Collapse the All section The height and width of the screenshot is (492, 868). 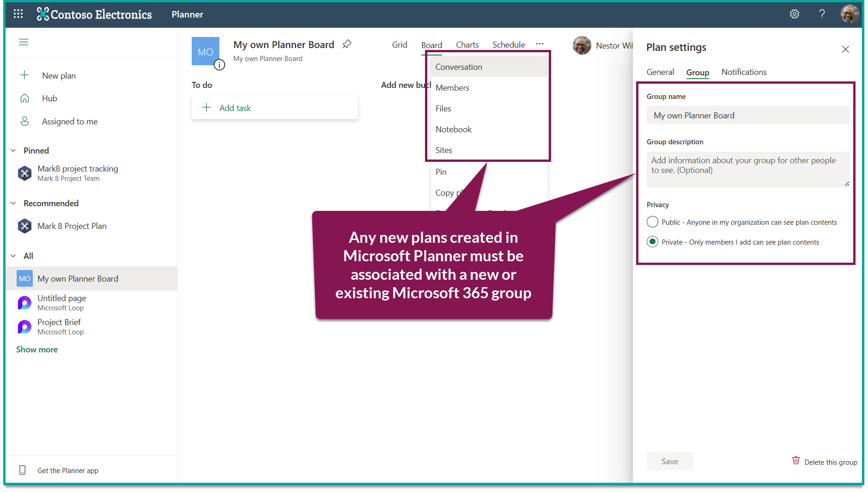tap(13, 256)
